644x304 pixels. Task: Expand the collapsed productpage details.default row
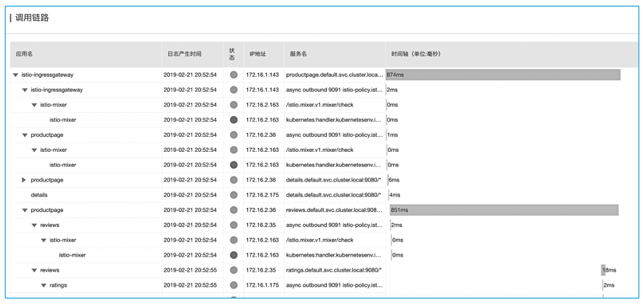(24, 180)
